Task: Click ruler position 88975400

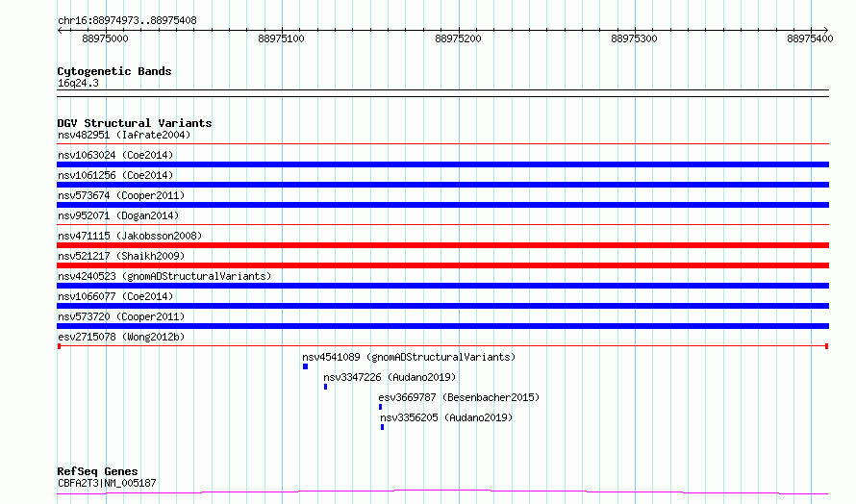Action: [810, 38]
